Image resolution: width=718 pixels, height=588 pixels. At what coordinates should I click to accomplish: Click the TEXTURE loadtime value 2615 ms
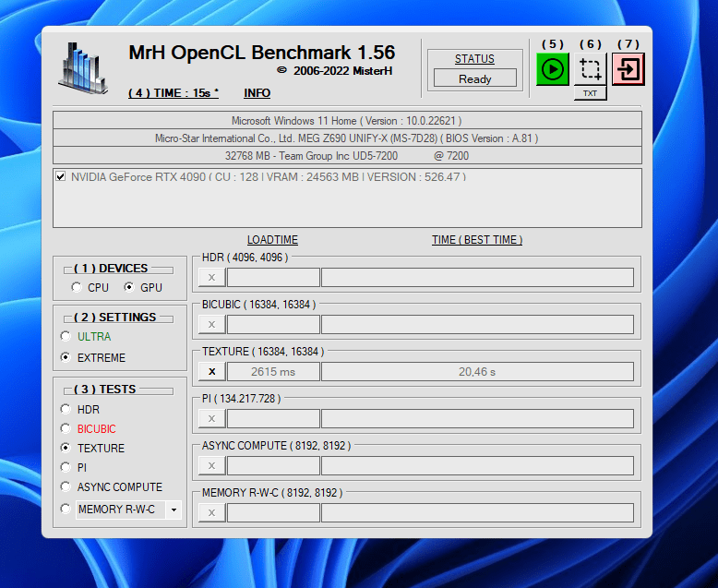tap(273, 371)
